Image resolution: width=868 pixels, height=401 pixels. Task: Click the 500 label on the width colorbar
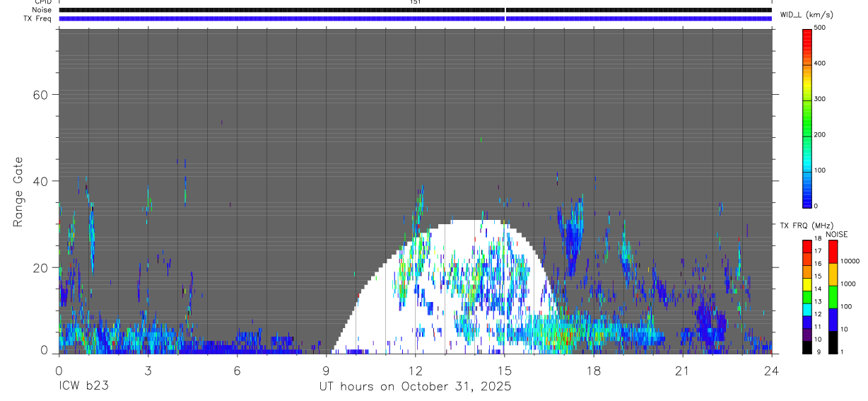(x=820, y=28)
